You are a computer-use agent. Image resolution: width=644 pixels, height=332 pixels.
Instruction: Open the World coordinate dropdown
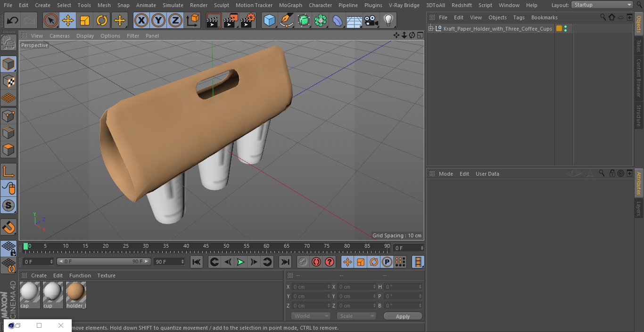(311, 316)
